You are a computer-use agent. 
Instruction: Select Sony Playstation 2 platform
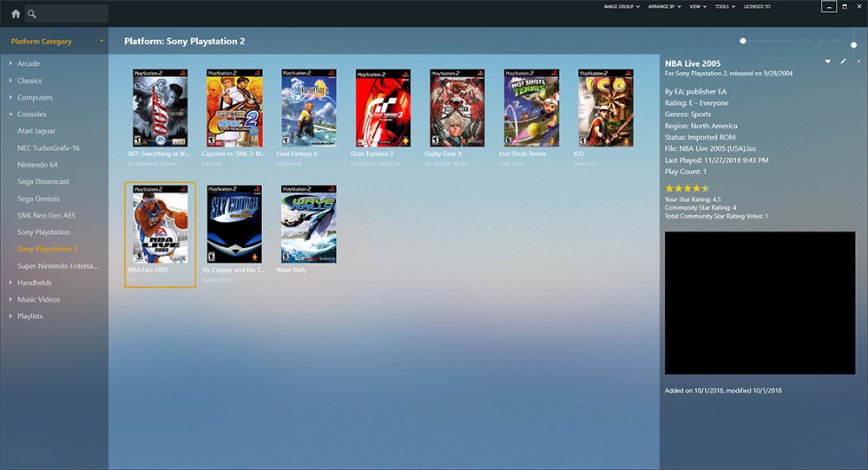[47, 249]
